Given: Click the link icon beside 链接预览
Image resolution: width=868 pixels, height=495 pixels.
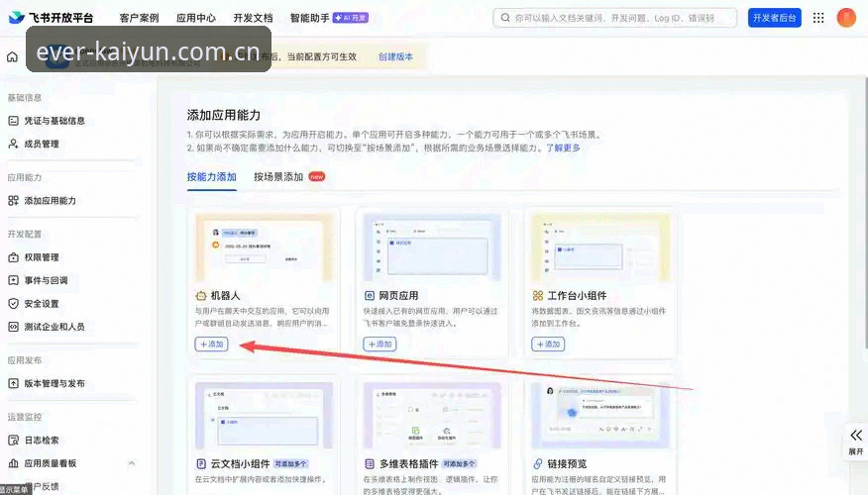Looking at the screenshot, I should tap(537, 463).
